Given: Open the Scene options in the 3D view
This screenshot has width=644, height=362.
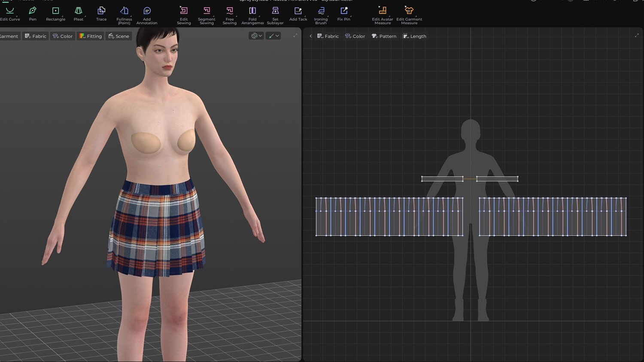Looking at the screenshot, I should pos(119,36).
